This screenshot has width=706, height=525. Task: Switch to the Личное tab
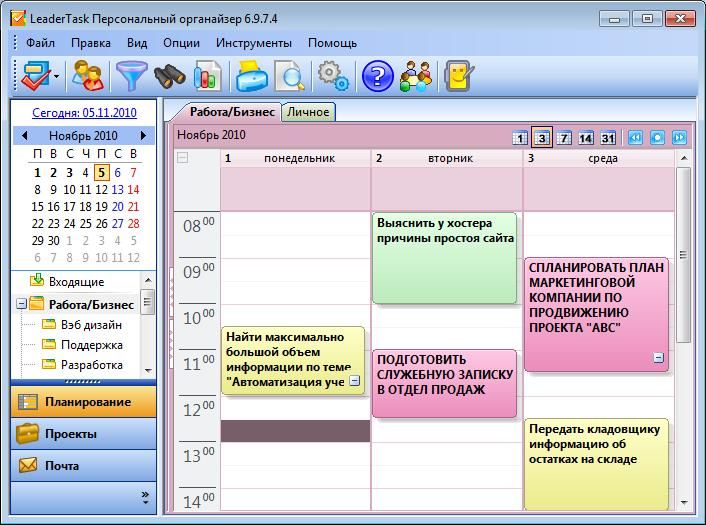point(308,112)
